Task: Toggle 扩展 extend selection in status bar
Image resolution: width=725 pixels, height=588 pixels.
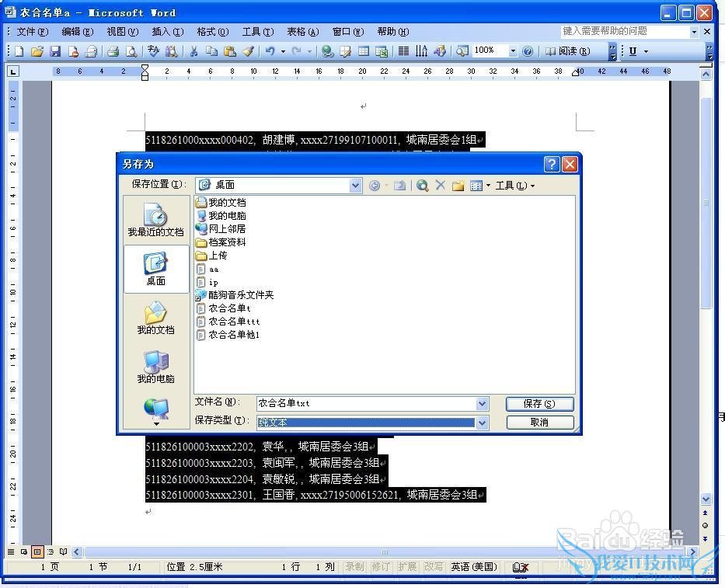Action: (x=407, y=566)
